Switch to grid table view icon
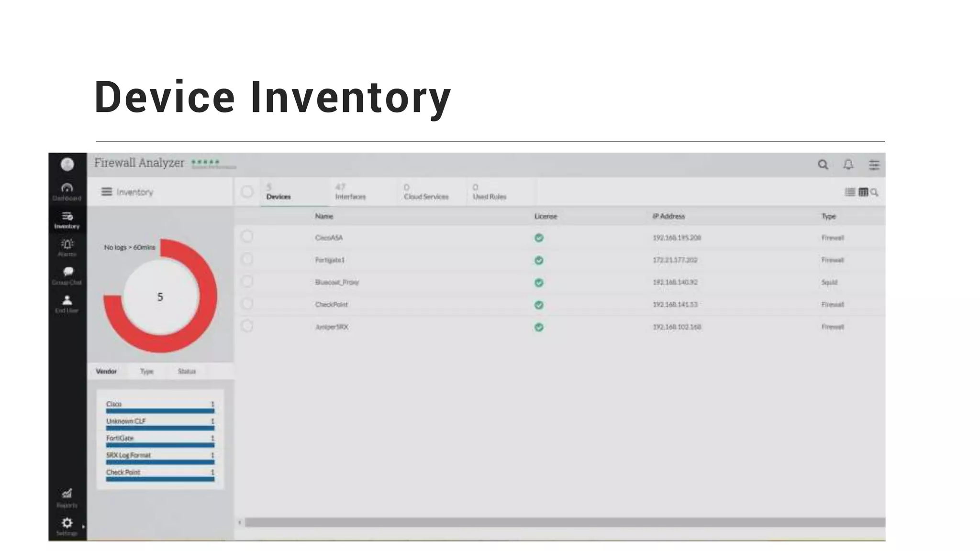This screenshot has width=980, height=551. [863, 192]
